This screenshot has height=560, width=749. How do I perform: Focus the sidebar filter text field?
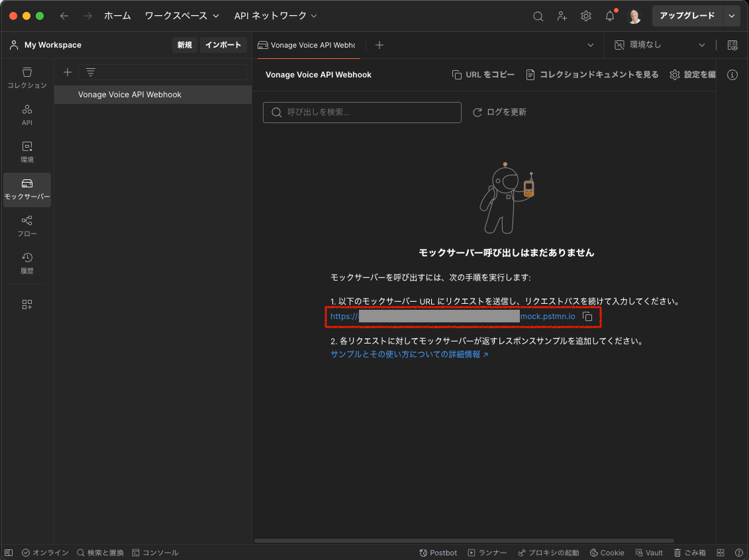point(162,72)
